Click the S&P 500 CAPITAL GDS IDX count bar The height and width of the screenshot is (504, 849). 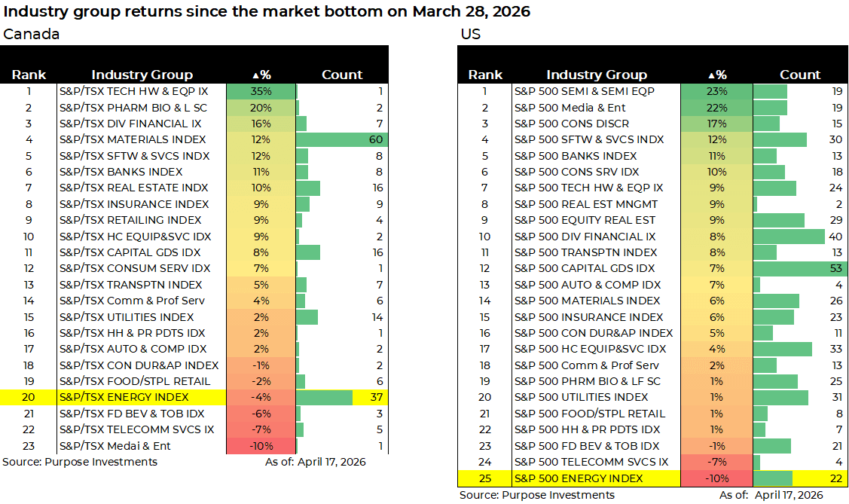[799, 268]
